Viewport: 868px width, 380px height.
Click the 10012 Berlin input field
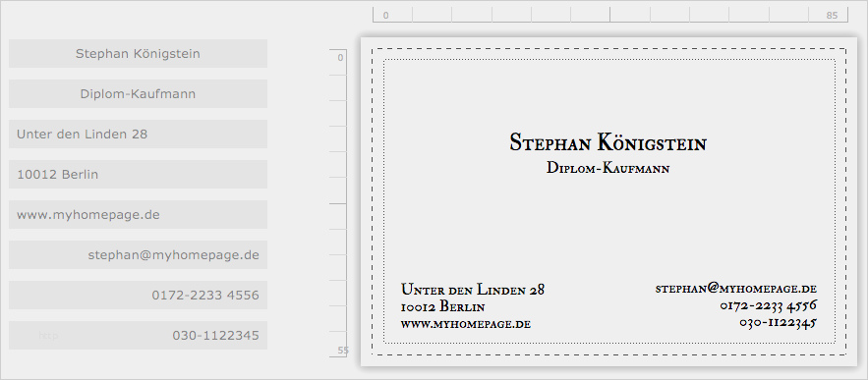click(x=138, y=174)
